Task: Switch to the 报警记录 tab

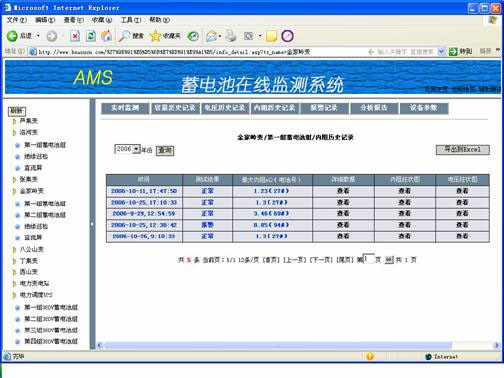Action: tap(324, 108)
